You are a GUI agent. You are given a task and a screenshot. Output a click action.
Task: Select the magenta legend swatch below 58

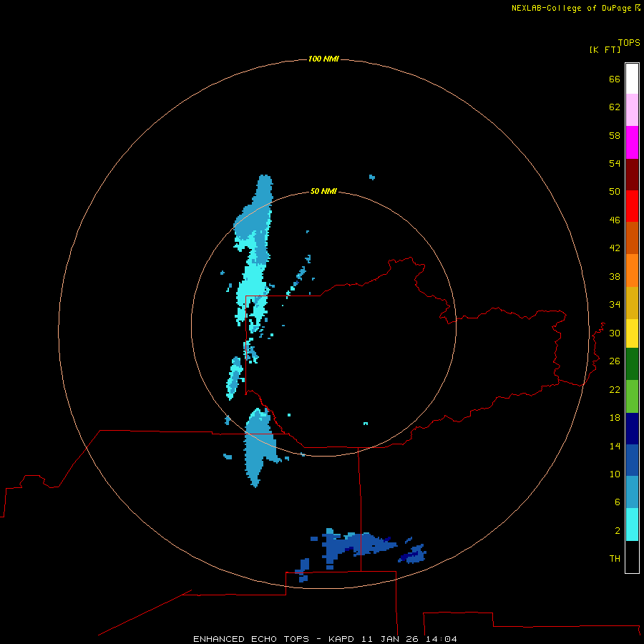[x=632, y=142]
